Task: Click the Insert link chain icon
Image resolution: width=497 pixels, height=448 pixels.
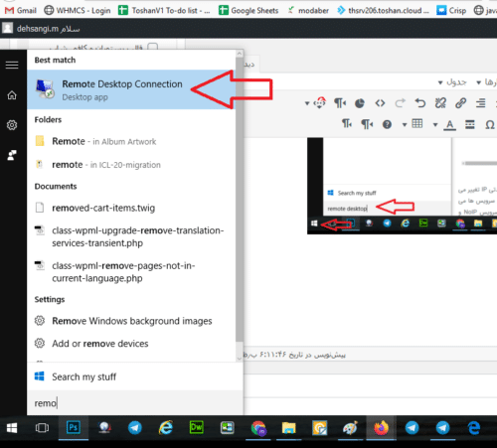Action: click(460, 103)
